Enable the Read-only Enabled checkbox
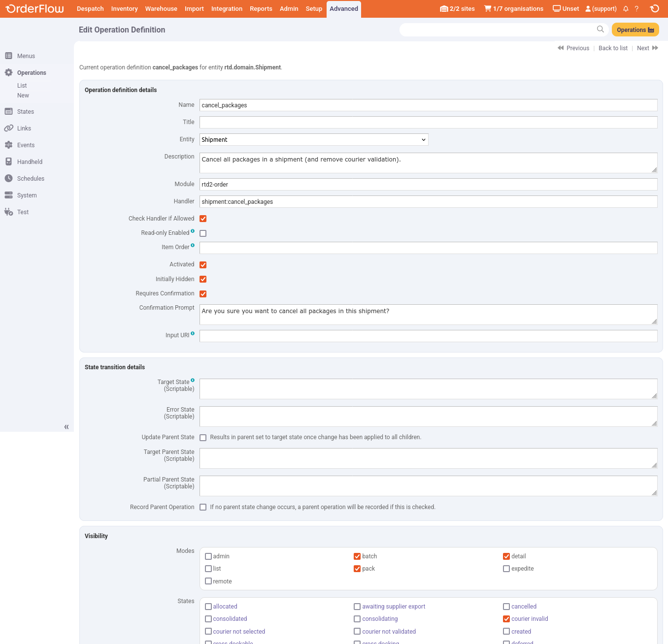This screenshot has width=668, height=644. point(203,233)
